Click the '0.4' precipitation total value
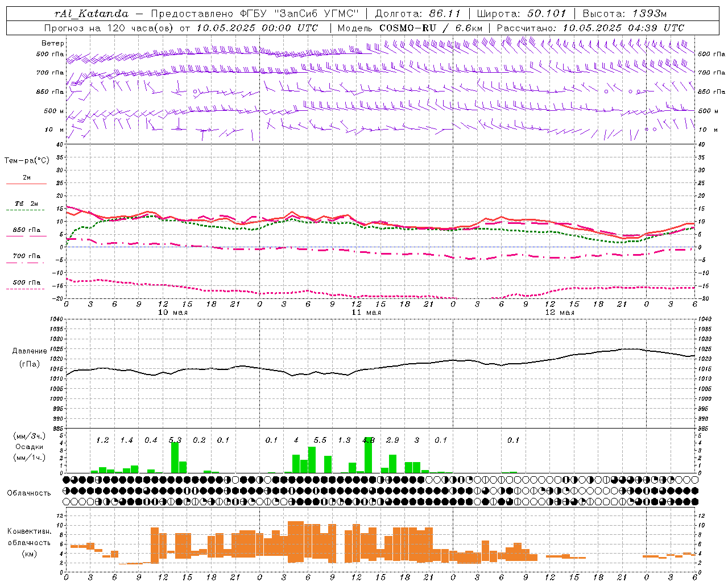The height and width of the screenshot is (582, 728). (x=151, y=440)
